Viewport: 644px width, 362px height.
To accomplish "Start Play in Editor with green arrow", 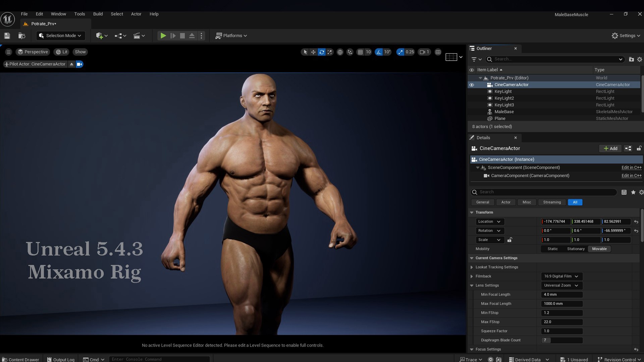I will [163, 36].
